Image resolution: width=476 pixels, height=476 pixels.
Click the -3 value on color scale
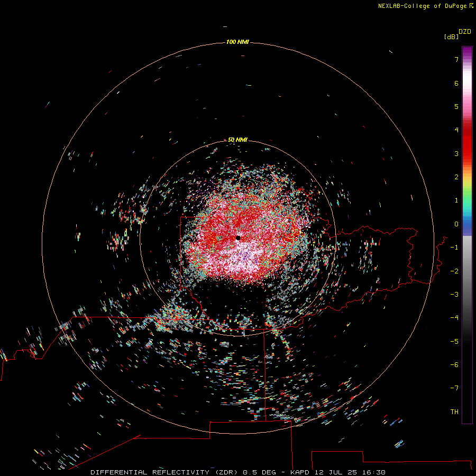pos(454,295)
